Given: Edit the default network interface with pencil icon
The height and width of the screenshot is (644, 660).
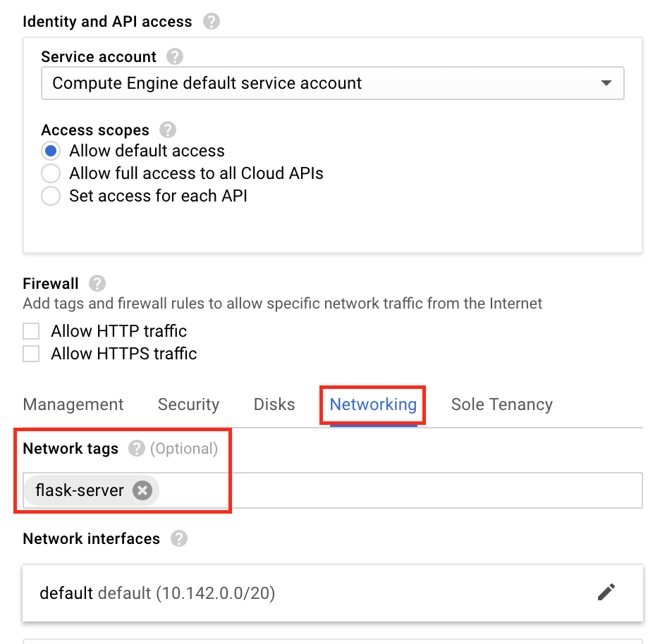Looking at the screenshot, I should pos(606,593).
